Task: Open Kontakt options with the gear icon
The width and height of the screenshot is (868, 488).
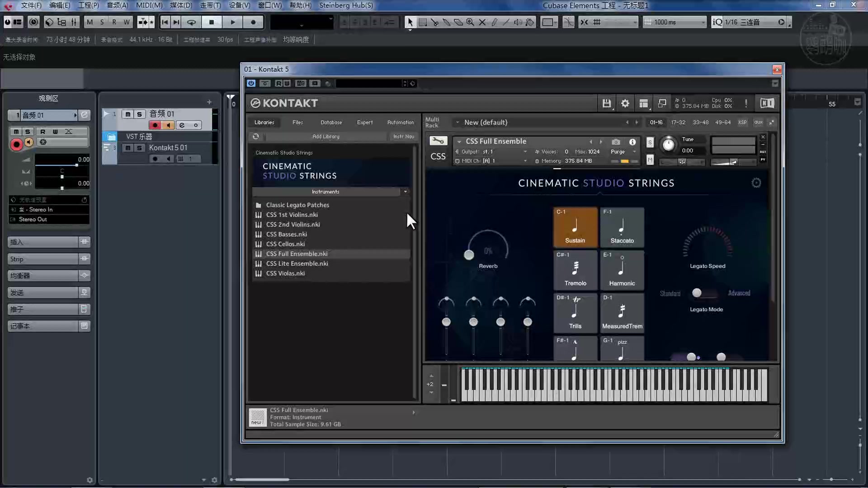Action: 625,103
